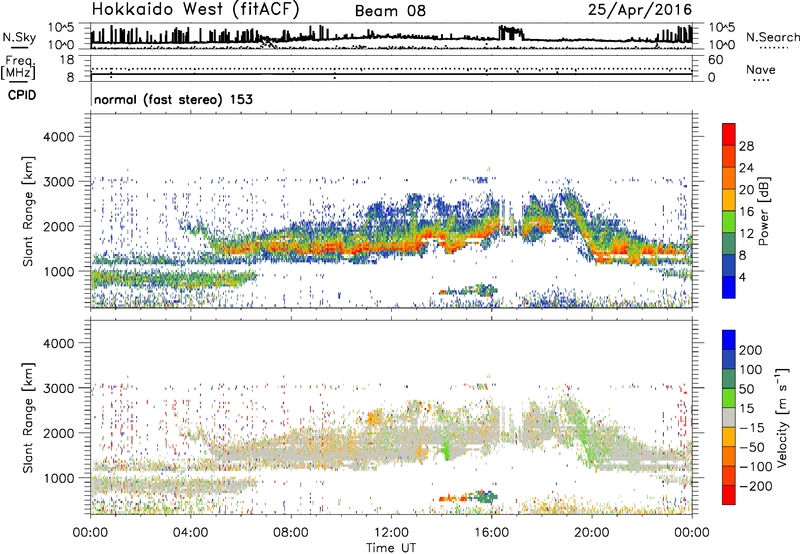Click the 'Hokkaido West (fitACF)' title

[195, 9]
